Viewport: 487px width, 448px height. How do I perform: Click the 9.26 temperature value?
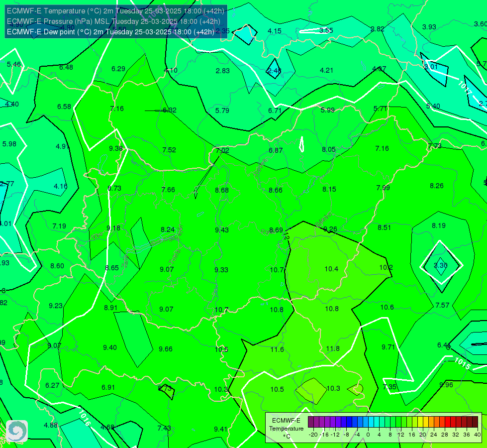330,229
